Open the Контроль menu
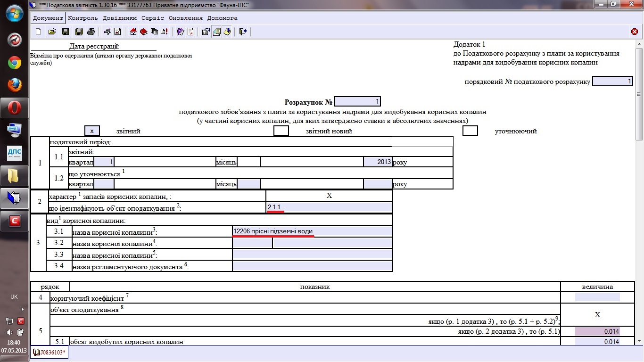Image resolution: width=644 pixels, height=362 pixels. coord(83,18)
